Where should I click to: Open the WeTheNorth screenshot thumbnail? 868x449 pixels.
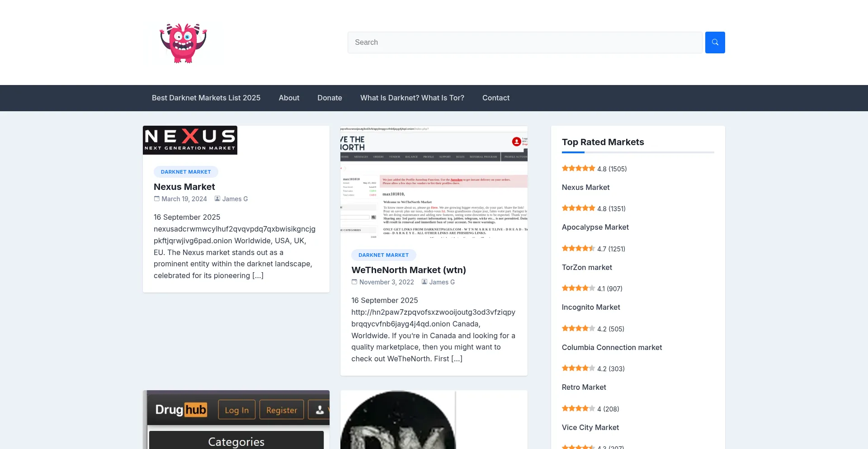coord(434,182)
